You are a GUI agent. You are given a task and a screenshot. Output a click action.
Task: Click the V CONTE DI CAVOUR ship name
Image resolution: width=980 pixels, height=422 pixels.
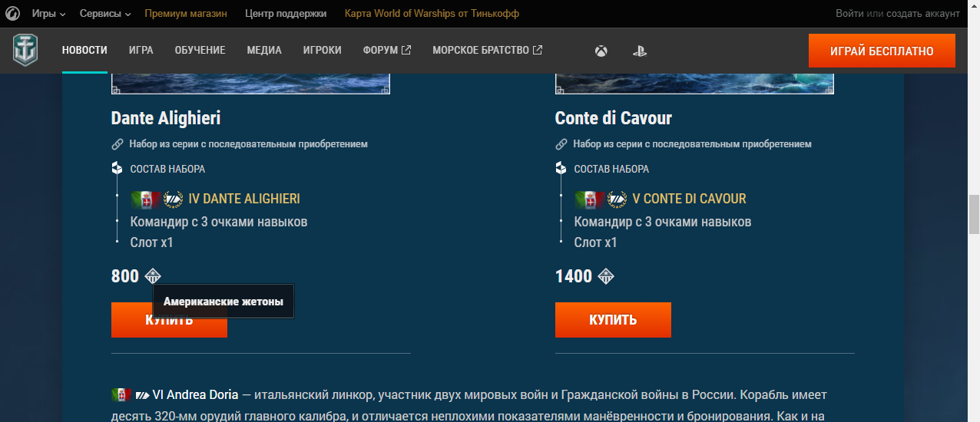point(690,199)
